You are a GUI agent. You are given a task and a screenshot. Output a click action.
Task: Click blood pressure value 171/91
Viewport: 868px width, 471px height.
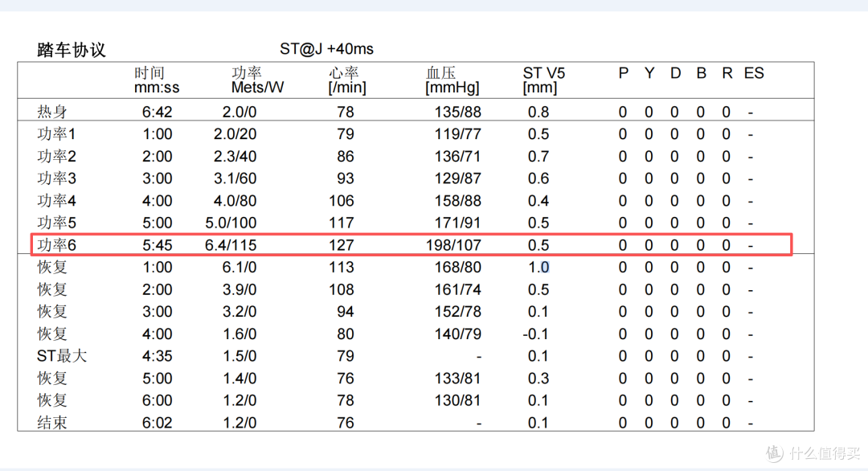point(458,223)
